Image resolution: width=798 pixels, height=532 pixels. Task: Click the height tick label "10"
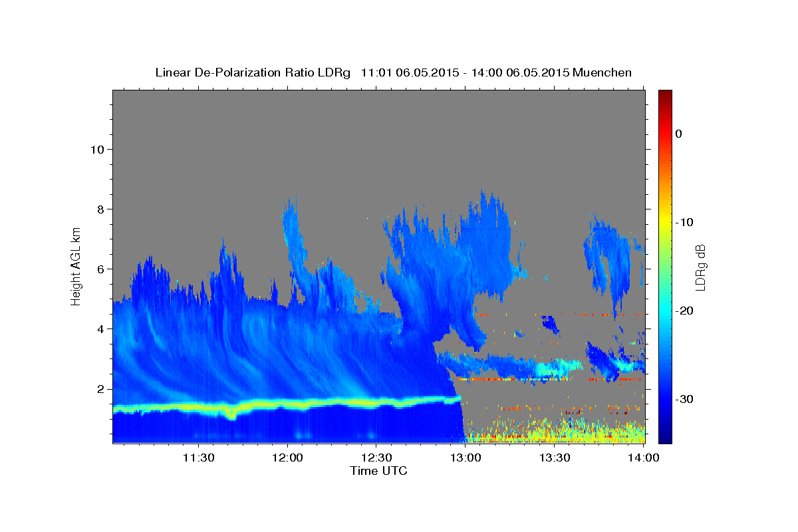coord(97,150)
